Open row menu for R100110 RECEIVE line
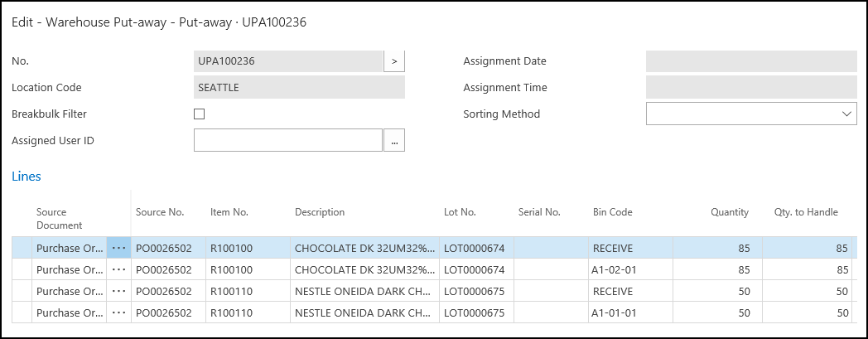This screenshot has height=339, width=868. click(118, 291)
